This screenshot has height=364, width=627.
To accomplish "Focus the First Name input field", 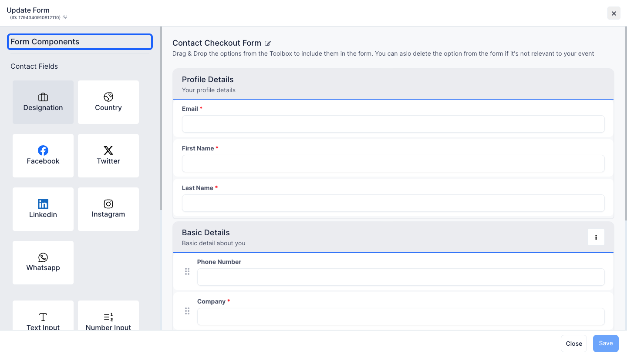I will coord(393,164).
